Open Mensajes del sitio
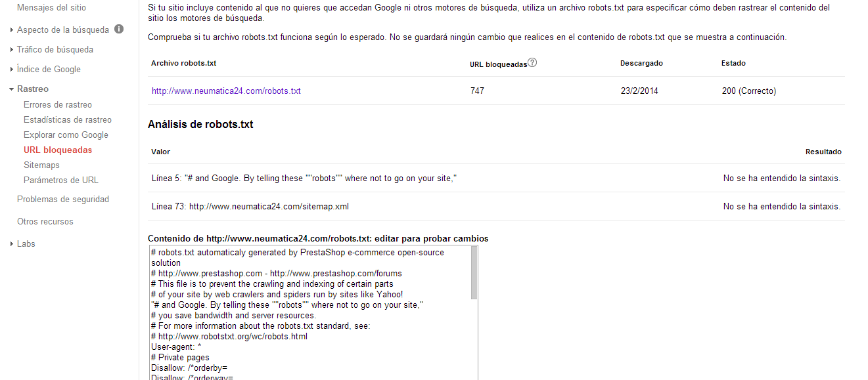The height and width of the screenshot is (380, 868). point(51,7)
